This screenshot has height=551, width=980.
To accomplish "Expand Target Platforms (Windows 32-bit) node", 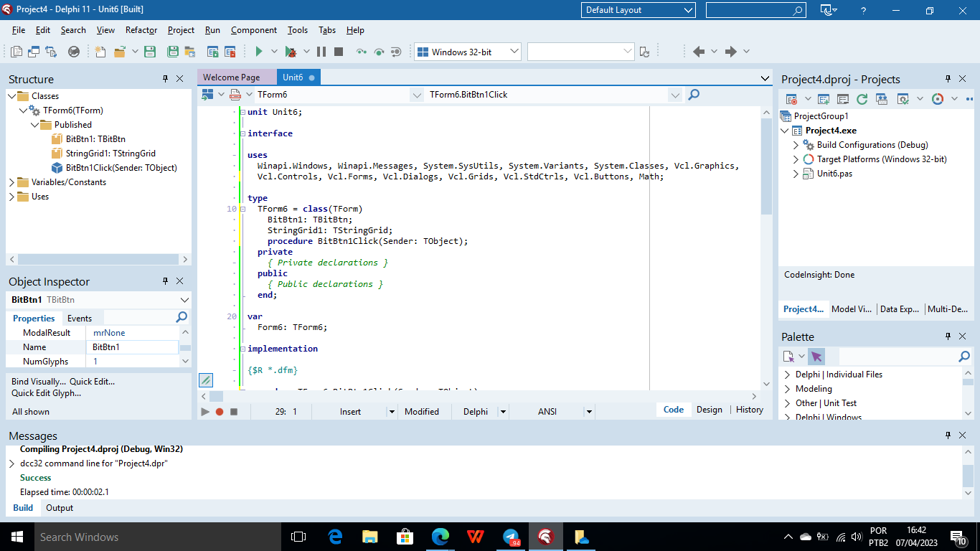I will pyautogui.click(x=796, y=159).
